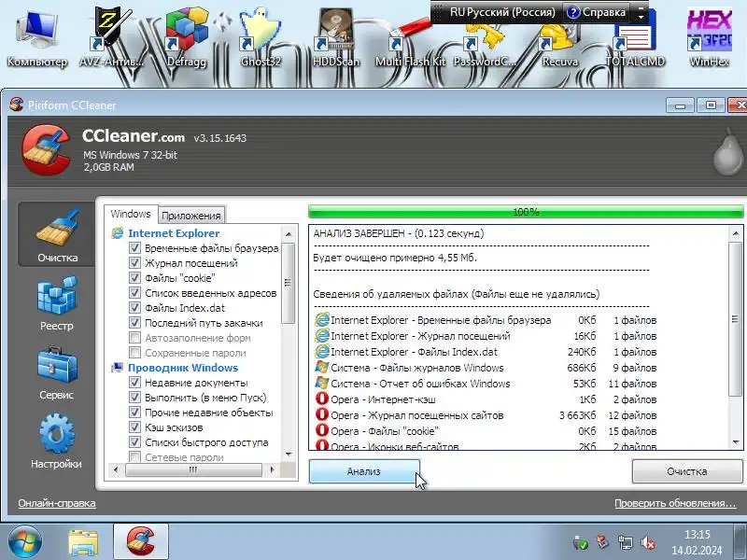747x560 pixels.
Task: Click options list scroll up arrow
Action: click(289, 234)
